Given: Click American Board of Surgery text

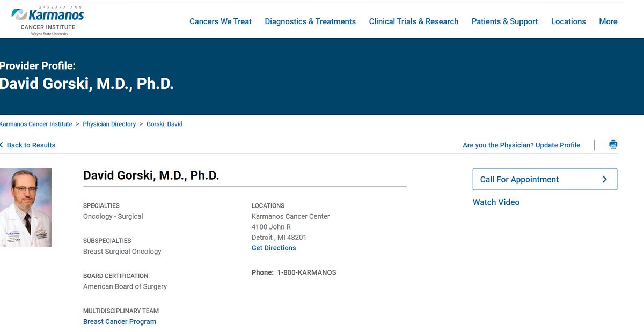Looking at the screenshot, I should point(125,286).
